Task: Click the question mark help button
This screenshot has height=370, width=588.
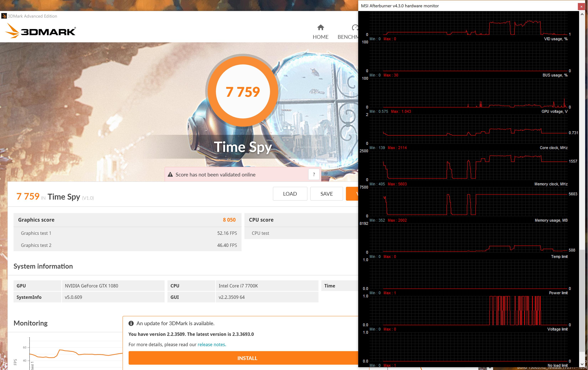Action: [x=314, y=175]
